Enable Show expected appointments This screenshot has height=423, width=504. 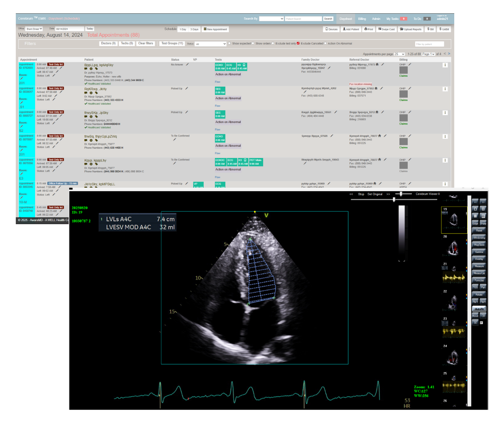[229, 43]
